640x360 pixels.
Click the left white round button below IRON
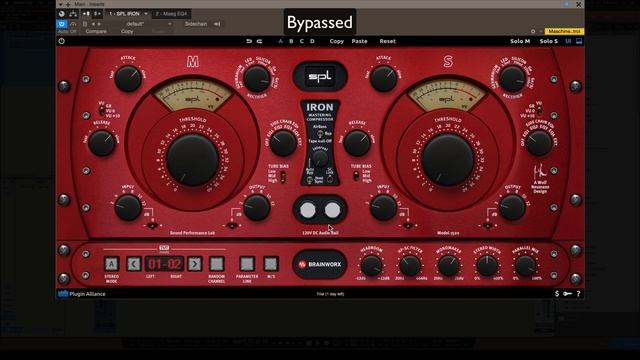click(x=308, y=210)
